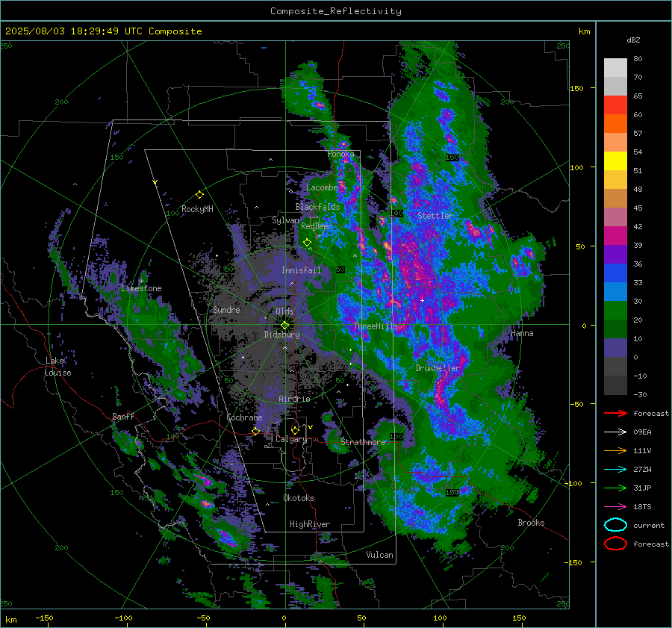This screenshot has width=672, height=628.
Task: Click the Ponoka city label
Action: (x=340, y=154)
